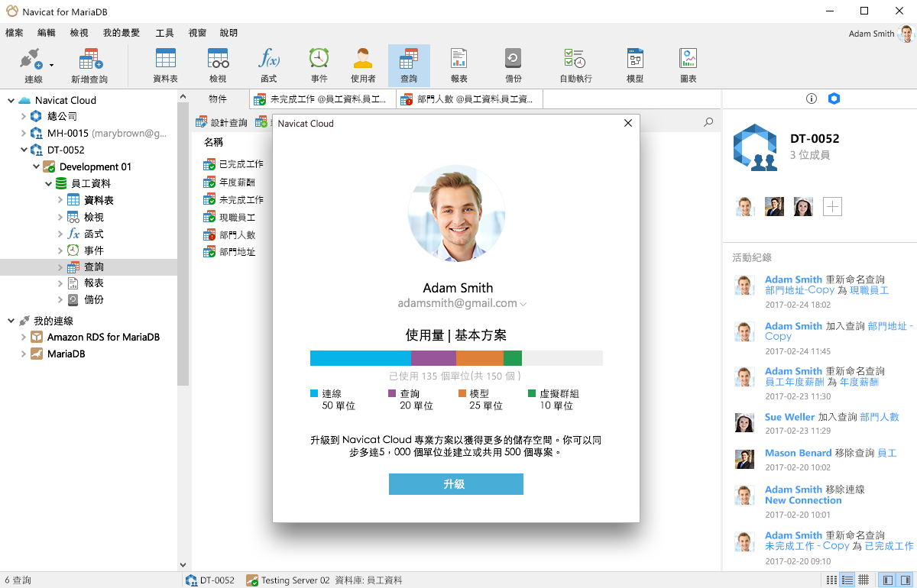Collapse the DT-0052 project node
The height and width of the screenshot is (588, 917).
[23, 150]
